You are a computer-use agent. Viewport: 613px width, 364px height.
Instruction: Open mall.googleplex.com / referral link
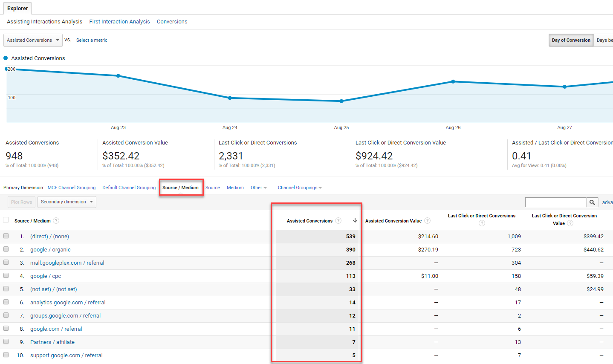point(67,263)
